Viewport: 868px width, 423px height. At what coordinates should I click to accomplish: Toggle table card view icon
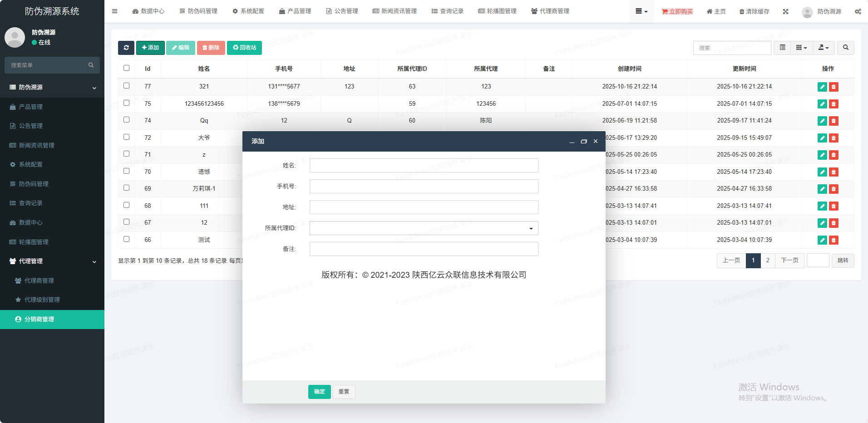(782, 48)
